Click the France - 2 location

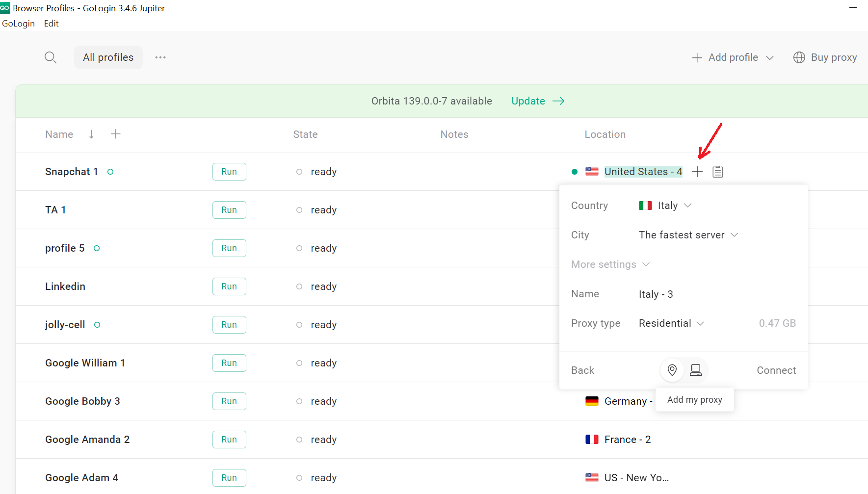click(x=628, y=440)
